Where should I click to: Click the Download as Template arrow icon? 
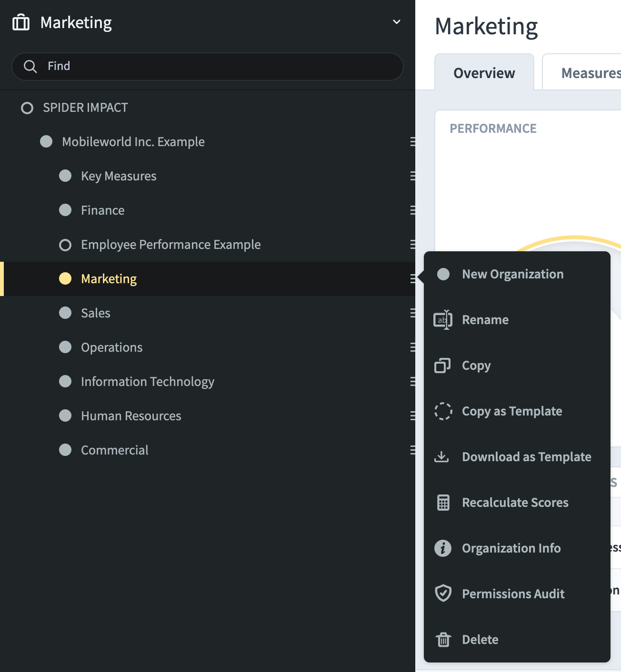pyautogui.click(x=441, y=457)
